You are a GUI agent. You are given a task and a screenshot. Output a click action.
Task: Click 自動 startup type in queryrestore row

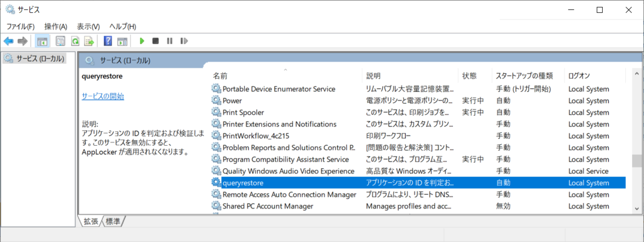point(503,183)
